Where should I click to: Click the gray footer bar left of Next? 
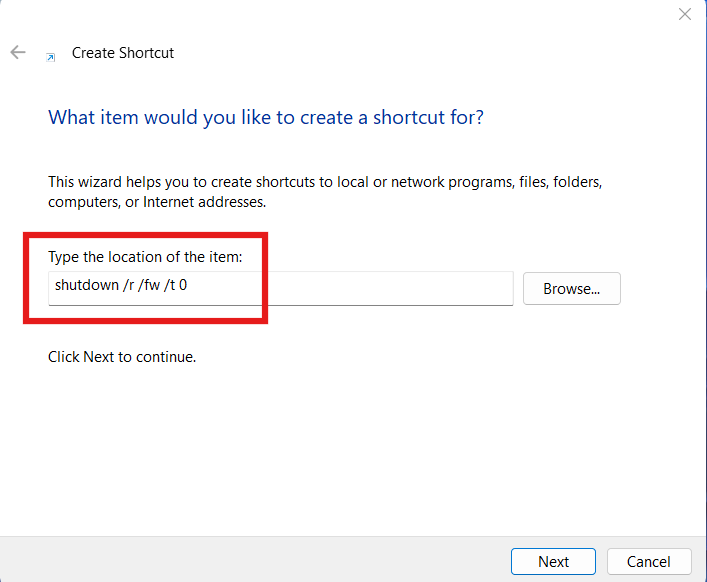tap(250, 560)
